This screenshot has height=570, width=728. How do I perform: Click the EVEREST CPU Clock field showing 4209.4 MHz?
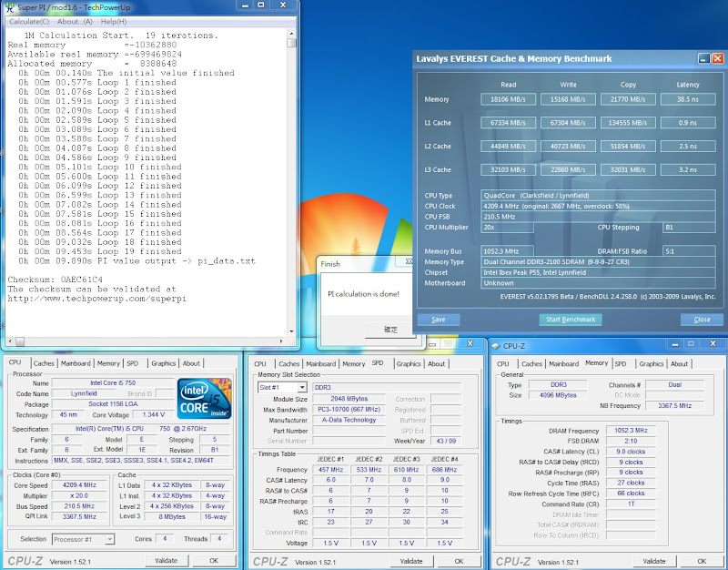click(598, 207)
